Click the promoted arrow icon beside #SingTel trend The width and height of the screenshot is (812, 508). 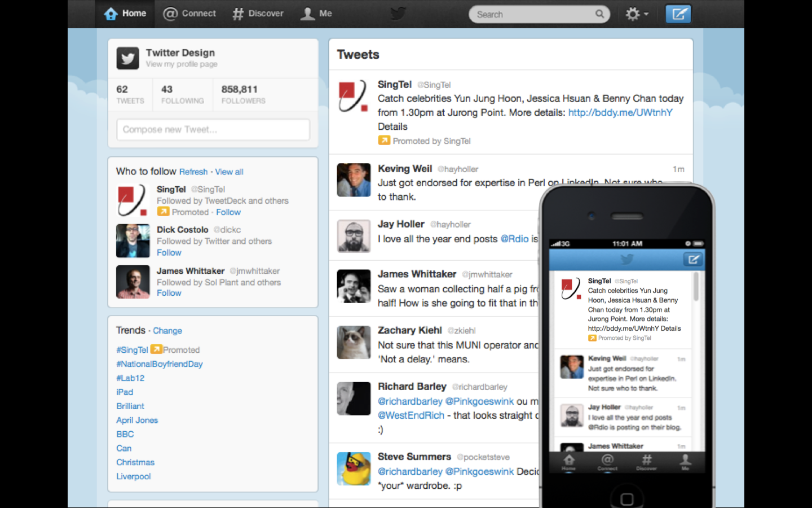pos(156,349)
